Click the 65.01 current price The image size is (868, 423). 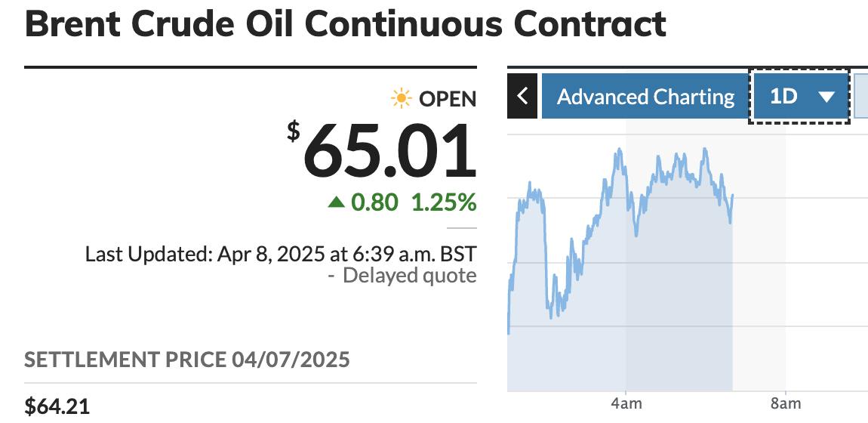(x=389, y=151)
